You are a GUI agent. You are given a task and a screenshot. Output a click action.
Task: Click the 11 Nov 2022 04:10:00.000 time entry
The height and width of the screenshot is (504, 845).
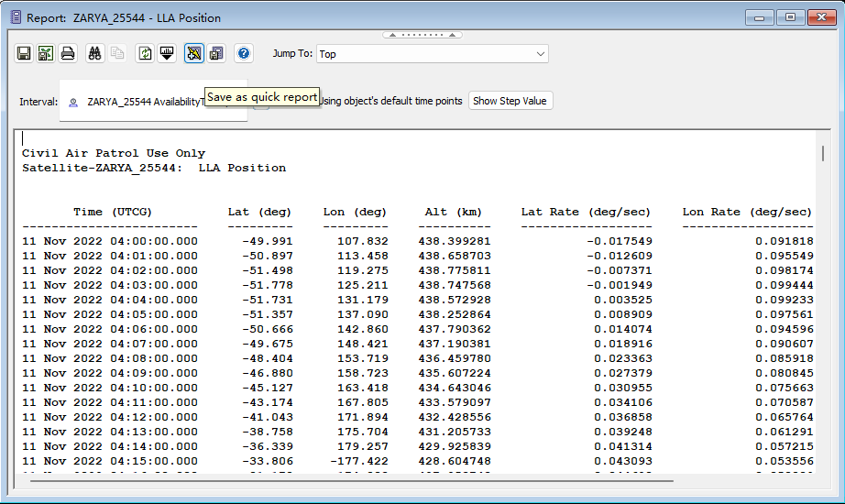tap(110, 388)
